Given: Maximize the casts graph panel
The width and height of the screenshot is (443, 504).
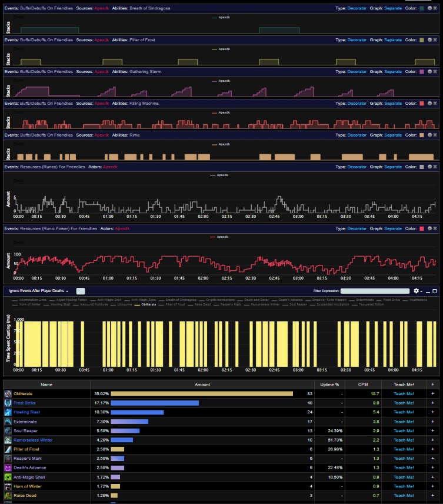Looking at the screenshot, I should [x=435, y=291].
